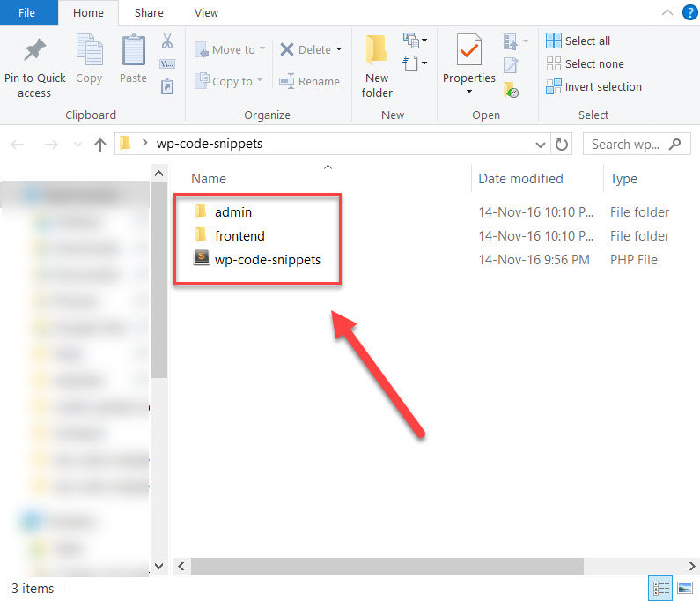Select the frontend folder icon
This screenshot has width=700, height=601.
[x=201, y=234]
